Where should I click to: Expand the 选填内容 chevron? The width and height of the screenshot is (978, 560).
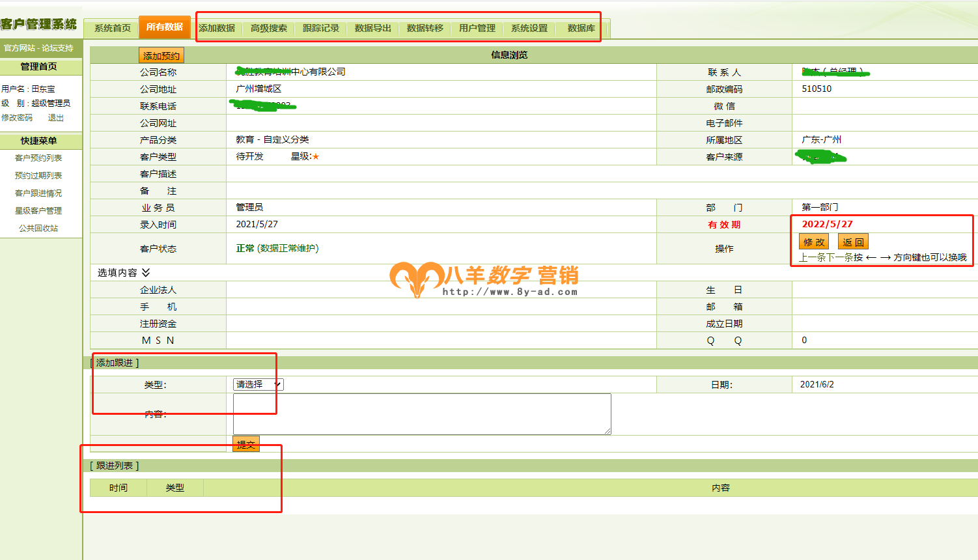tap(146, 272)
